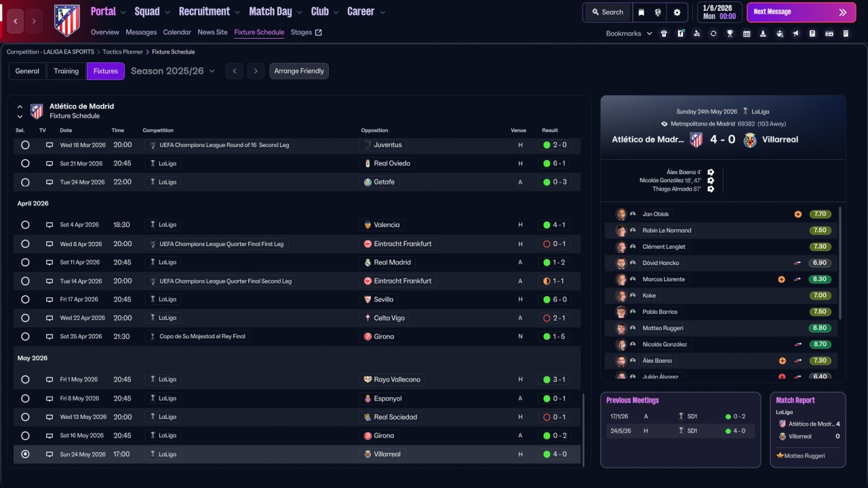Click the player ratings list scrollbar

(840, 263)
